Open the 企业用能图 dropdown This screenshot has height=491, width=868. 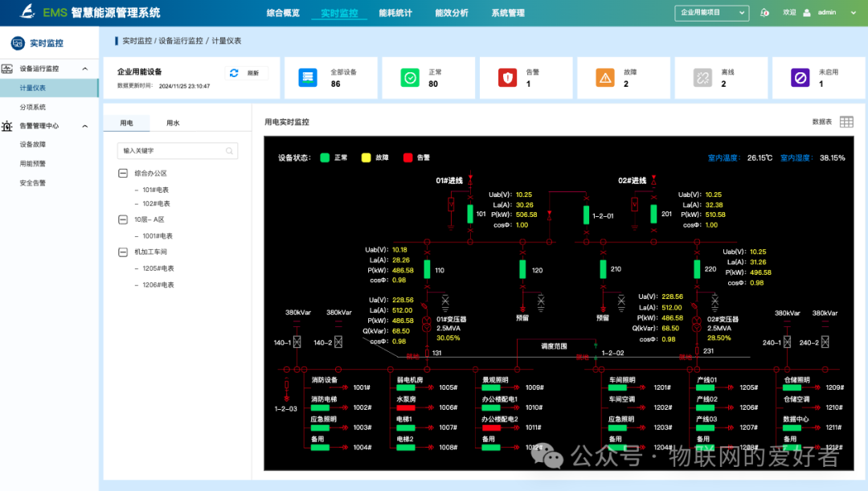(x=710, y=12)
